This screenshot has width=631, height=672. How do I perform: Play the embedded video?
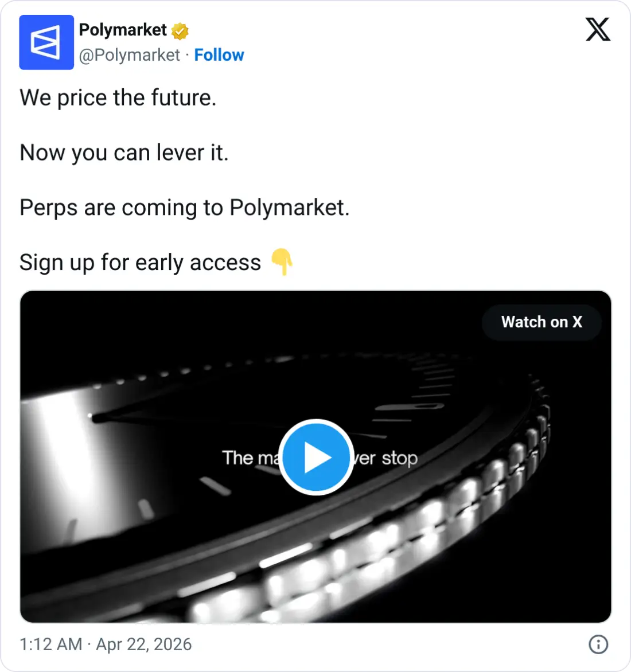click(x=315, y=457)
